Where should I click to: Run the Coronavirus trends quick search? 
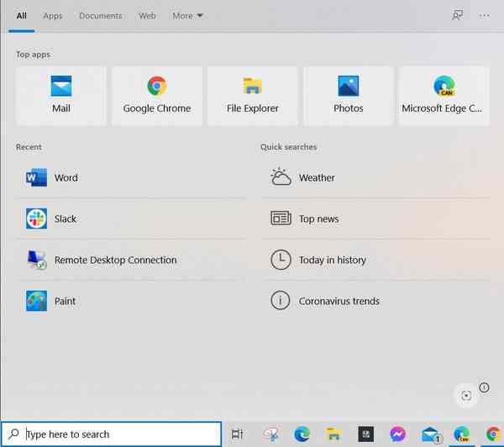[x=375, y=301]
